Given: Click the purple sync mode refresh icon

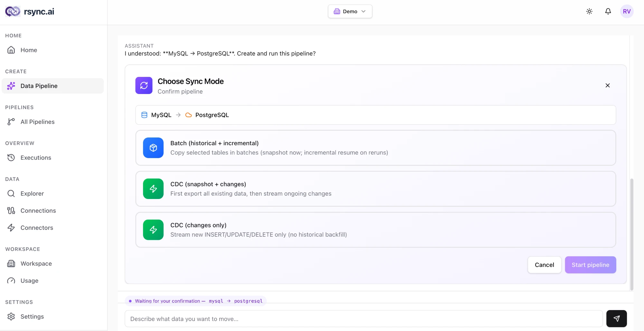Looking at the screenshot, I should click(144, 85).
